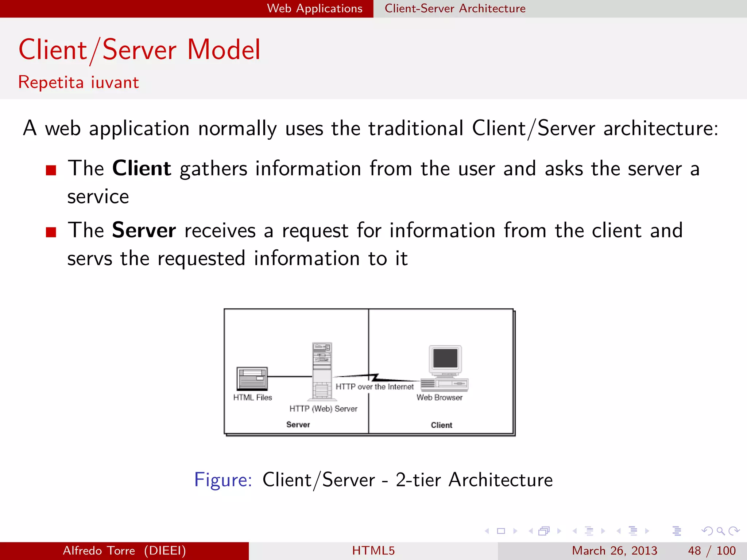Viewport: 747px width, 560px height.
Task: Click the section icon with the faded bottom line
Action: pos(633,531)
